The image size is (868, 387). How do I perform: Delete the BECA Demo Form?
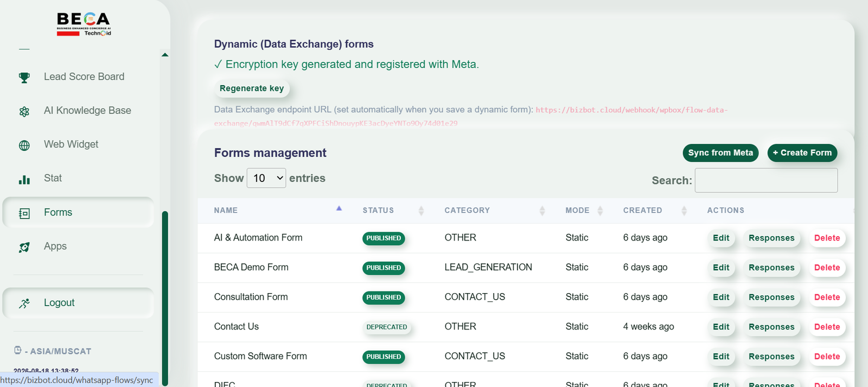827,268
